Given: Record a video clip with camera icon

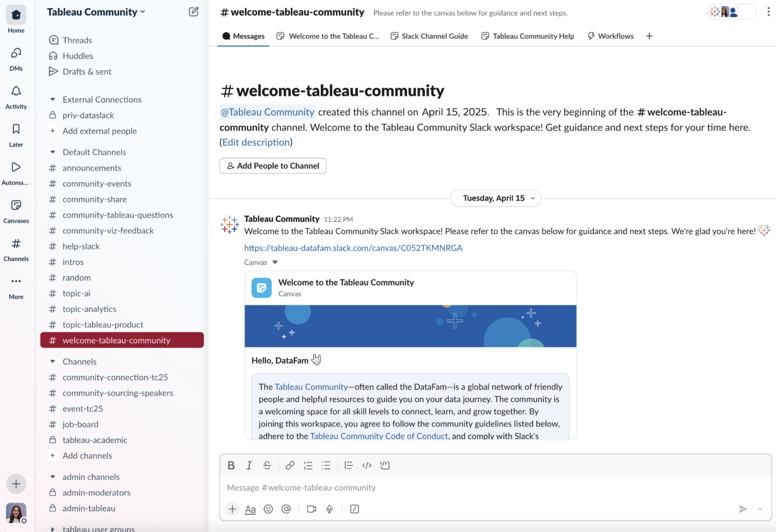Looking at the screenshot, I should (311, 509).
